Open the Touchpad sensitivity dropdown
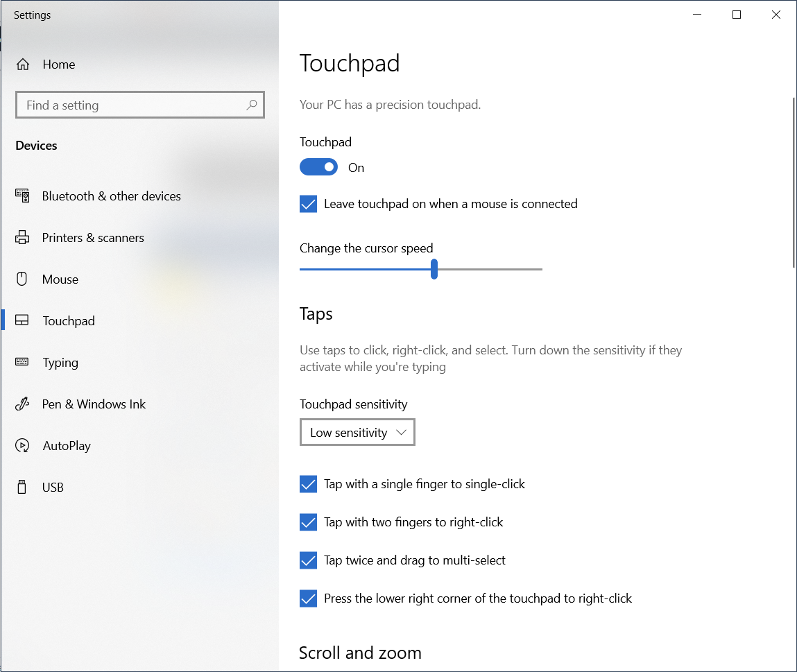Viewport: 797px width, 672px height. pyautogui.click(x=357, y=432)
